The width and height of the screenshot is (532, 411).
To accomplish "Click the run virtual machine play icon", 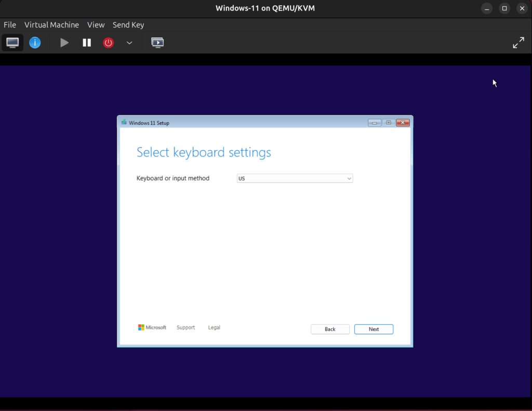I will coord(64,43).
